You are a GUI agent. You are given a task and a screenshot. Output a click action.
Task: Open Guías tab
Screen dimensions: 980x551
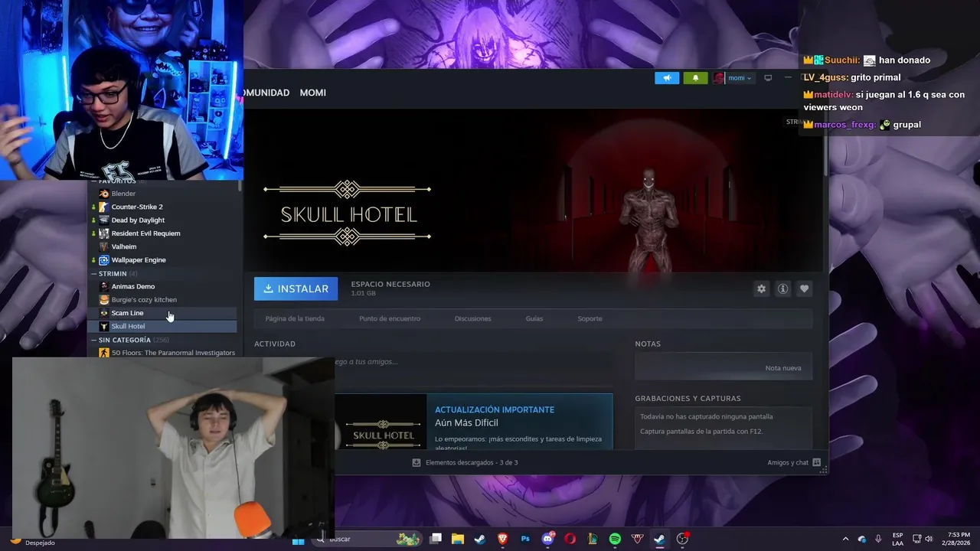[x=534, y=318]
